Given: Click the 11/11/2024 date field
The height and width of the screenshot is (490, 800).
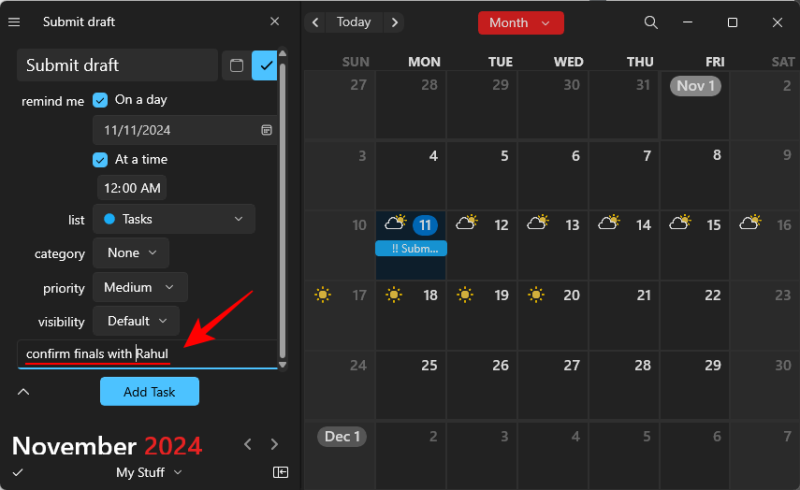Looking at the screenshot, I should 185,130.
